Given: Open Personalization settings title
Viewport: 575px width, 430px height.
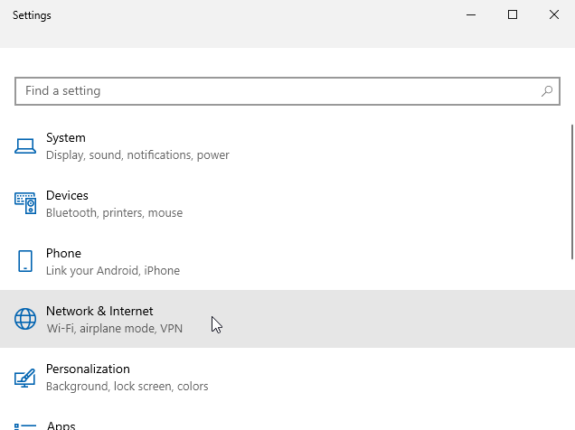Looking at the screenshot, I should click(88, 369).
